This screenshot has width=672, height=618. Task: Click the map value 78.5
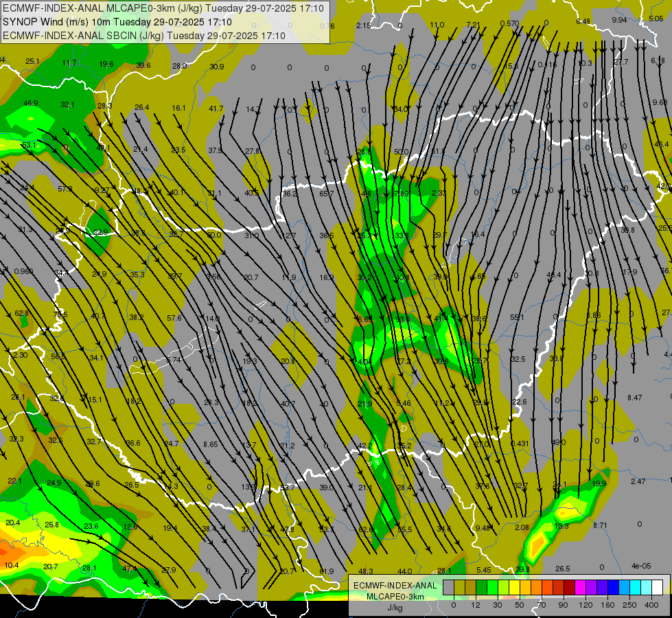(60, 314)
